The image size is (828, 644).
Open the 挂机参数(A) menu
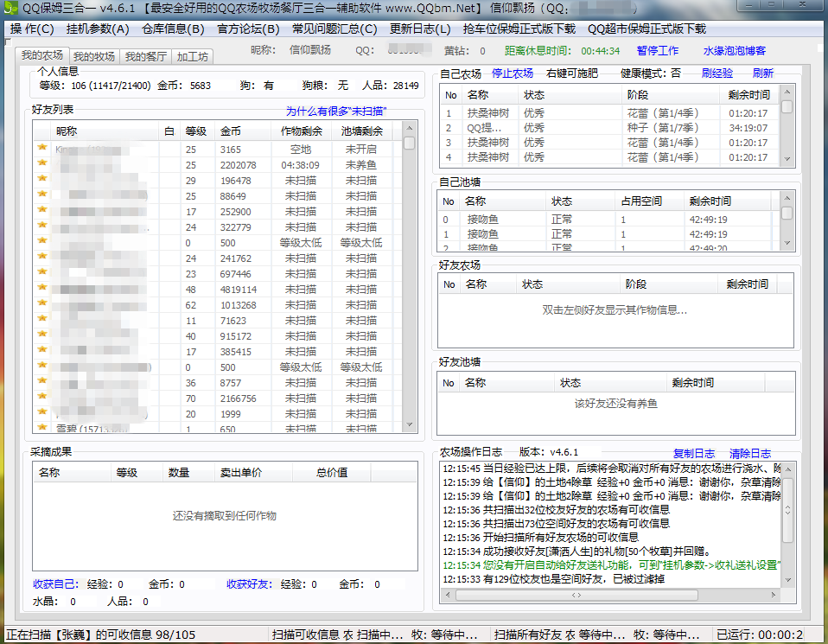click(98, 29)
